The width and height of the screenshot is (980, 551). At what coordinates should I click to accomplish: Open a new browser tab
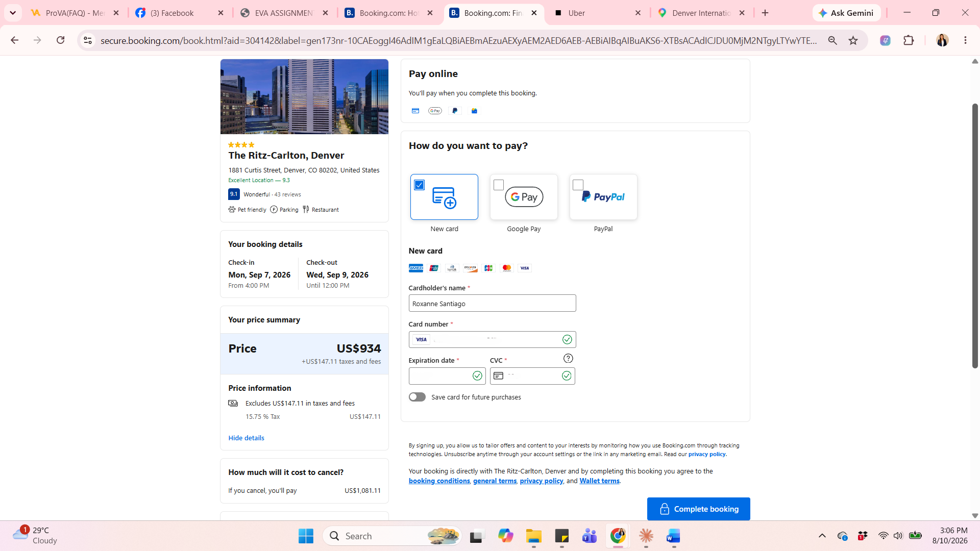click(x=765, y=13)
